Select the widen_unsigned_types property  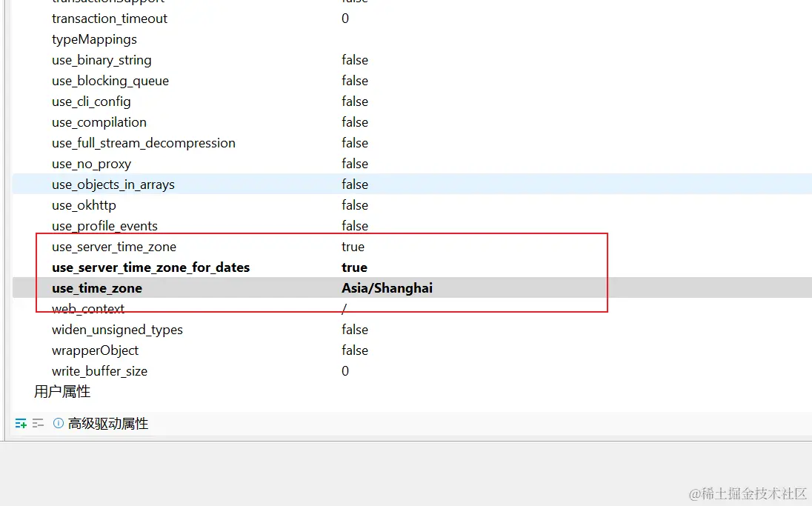(117, 330)
